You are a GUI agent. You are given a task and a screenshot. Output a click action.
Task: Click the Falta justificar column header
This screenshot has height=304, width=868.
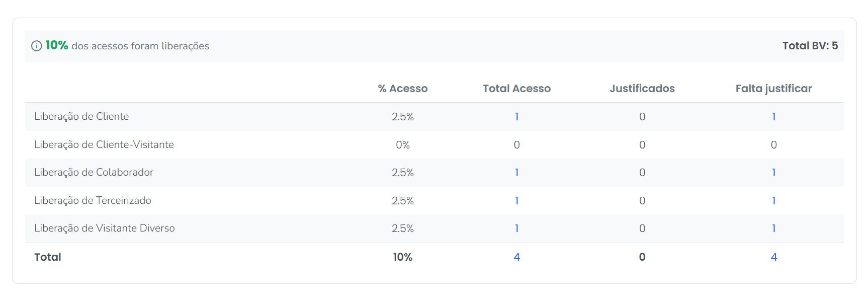773,89
